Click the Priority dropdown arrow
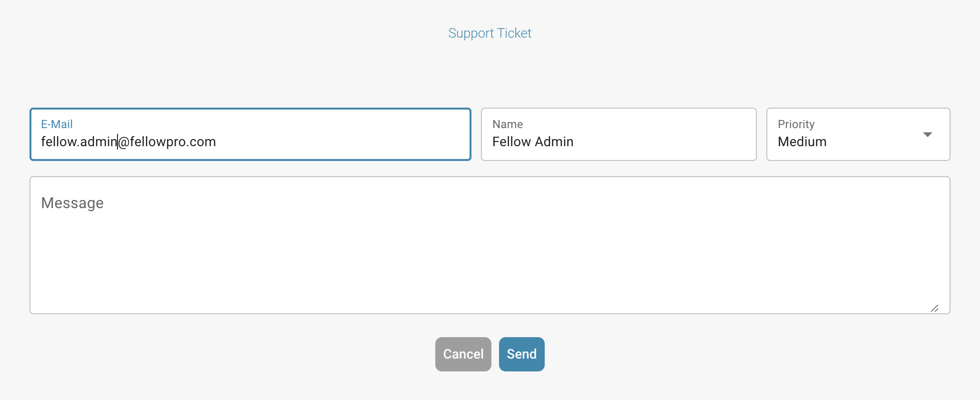This screenshot has height=400, width=980. tap(927, 135)
